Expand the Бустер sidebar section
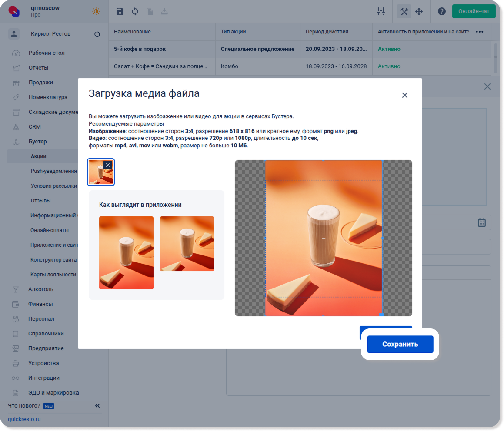The image size is (504, 431). click(38, 142)
